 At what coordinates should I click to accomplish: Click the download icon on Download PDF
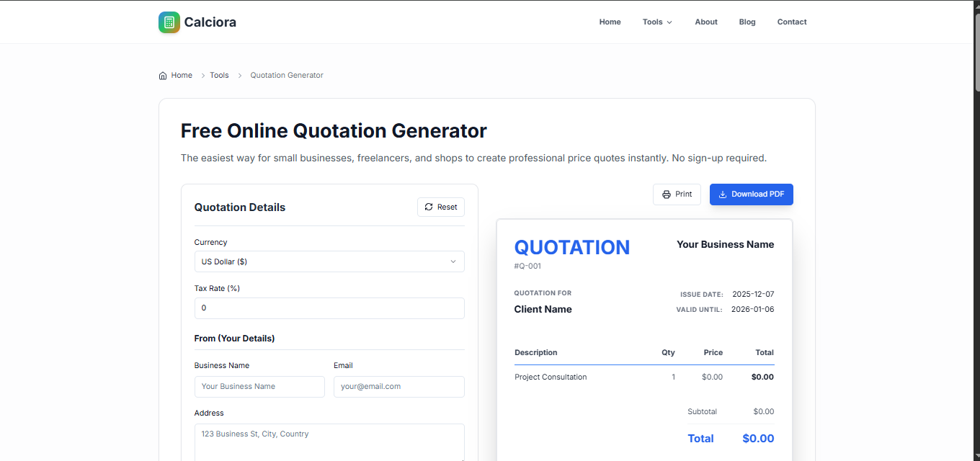[x=723, y=194]
